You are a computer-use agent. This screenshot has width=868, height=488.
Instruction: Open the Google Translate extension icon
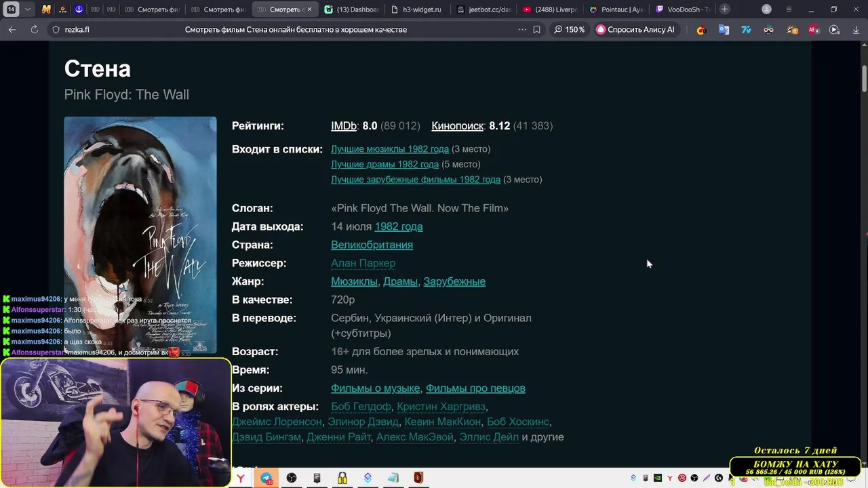pyautogui.click(x=724, y=30)
